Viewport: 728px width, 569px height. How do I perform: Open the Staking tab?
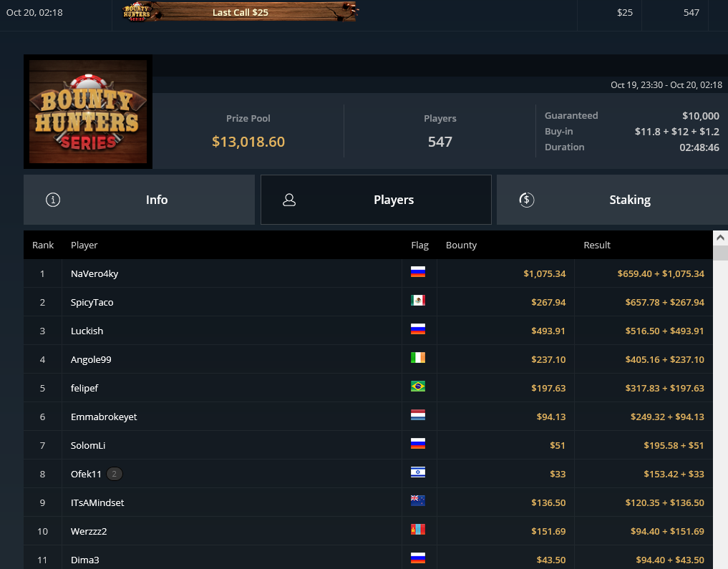612,200
